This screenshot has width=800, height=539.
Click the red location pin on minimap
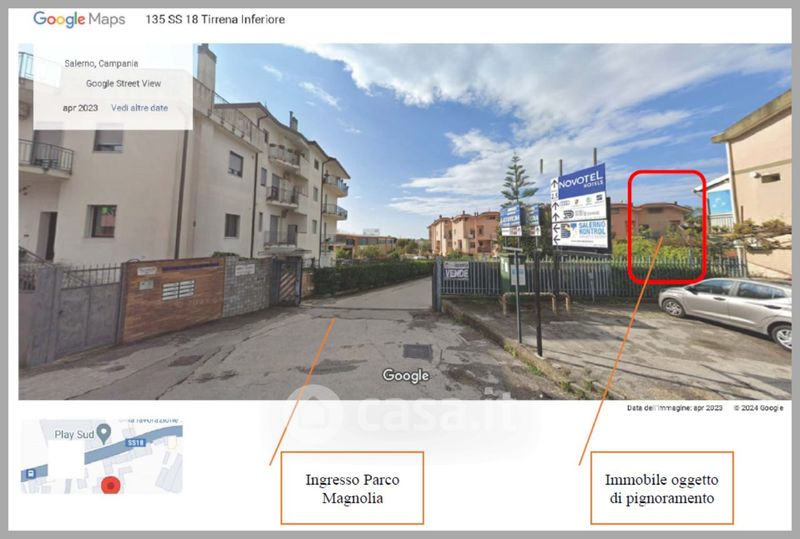pyautogui.click(x=112, y=484)
